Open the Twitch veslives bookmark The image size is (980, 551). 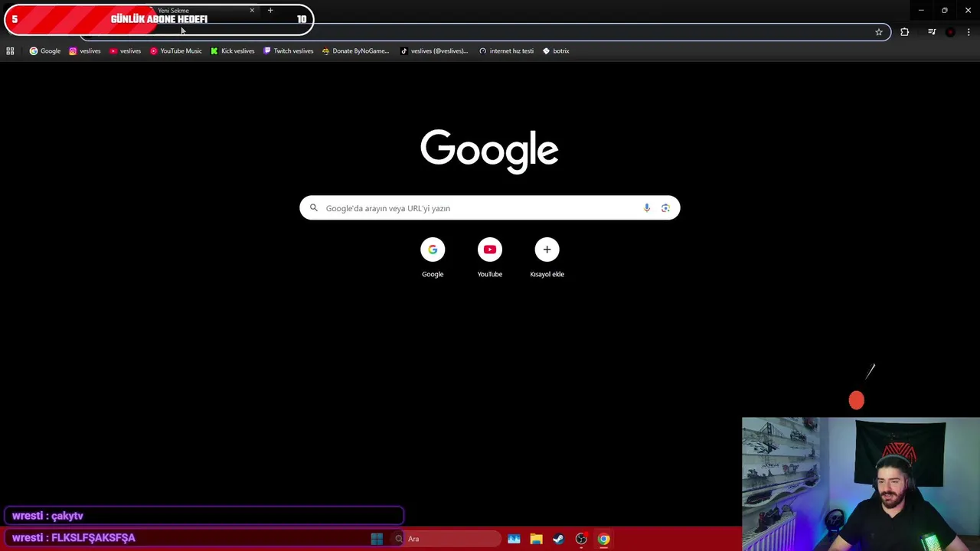(x=289, y=51)
